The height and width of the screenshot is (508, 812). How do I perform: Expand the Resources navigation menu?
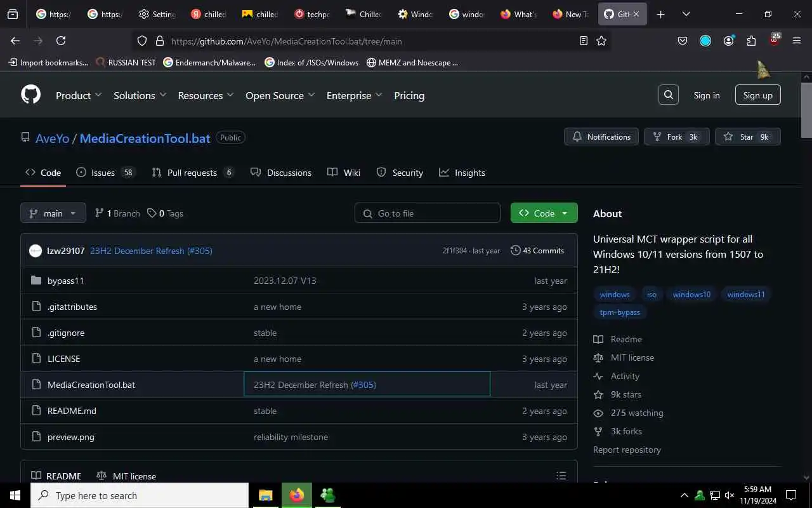click(206, 95)
